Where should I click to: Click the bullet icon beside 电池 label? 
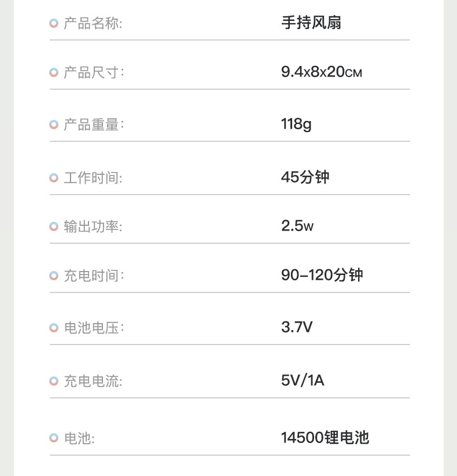click(54, 438)
